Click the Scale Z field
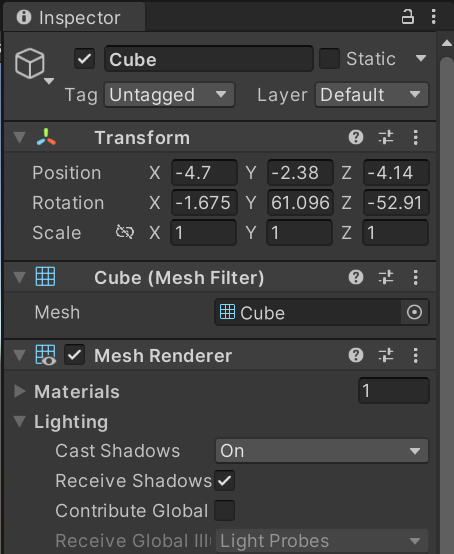Viewport: 454px width, 554px height. [x=395, y=232]
